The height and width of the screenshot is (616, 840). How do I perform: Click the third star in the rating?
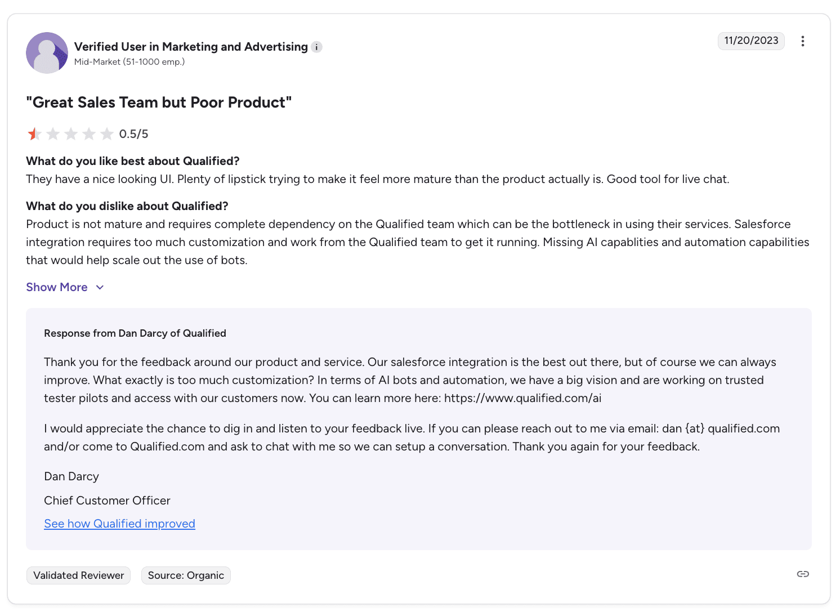pos(71,133)
